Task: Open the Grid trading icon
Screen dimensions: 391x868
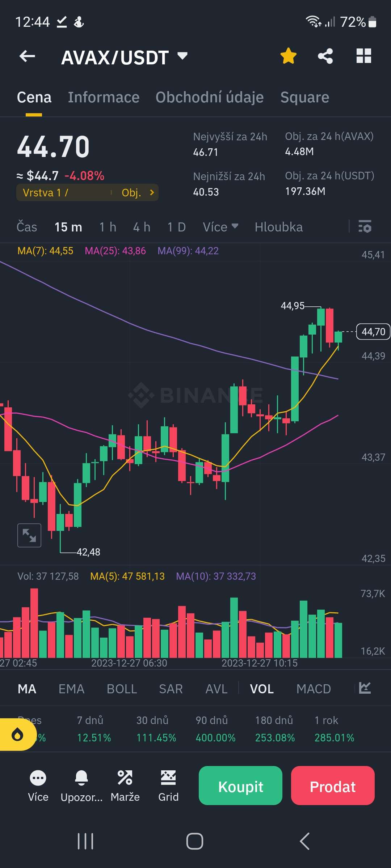Action: (x=168, y=786)
